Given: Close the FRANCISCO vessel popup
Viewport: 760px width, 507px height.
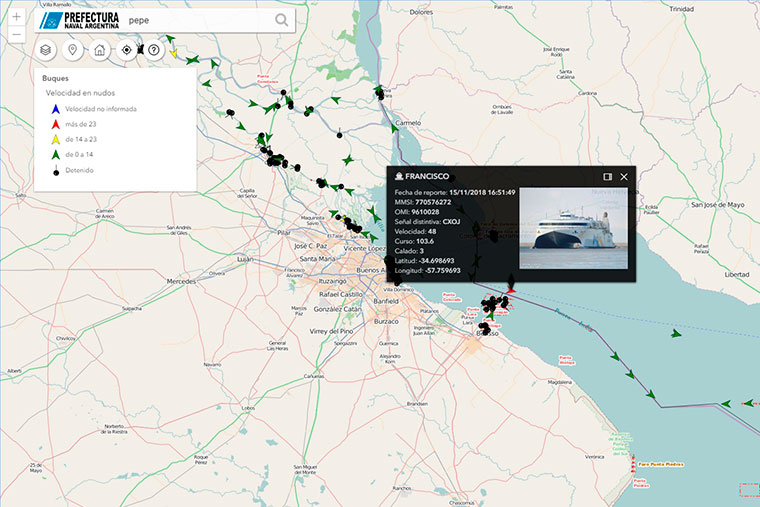Looking at the screenshot, I should pos(624,176).
